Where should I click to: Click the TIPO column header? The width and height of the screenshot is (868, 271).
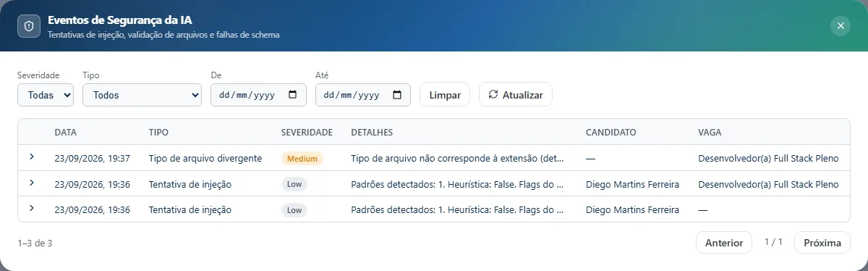coord(158,133)
